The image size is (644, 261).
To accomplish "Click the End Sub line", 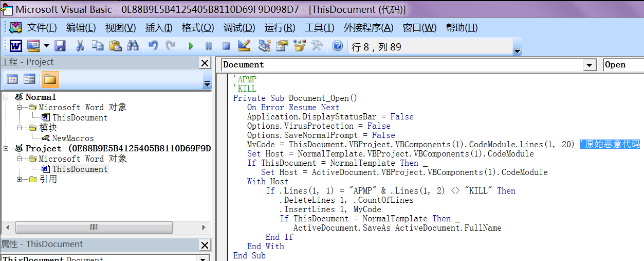I will point(249,255).
